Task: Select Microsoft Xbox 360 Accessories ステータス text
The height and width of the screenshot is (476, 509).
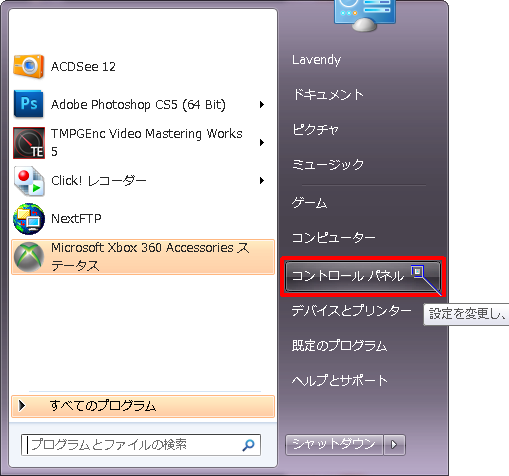Action: coord(150,257)
